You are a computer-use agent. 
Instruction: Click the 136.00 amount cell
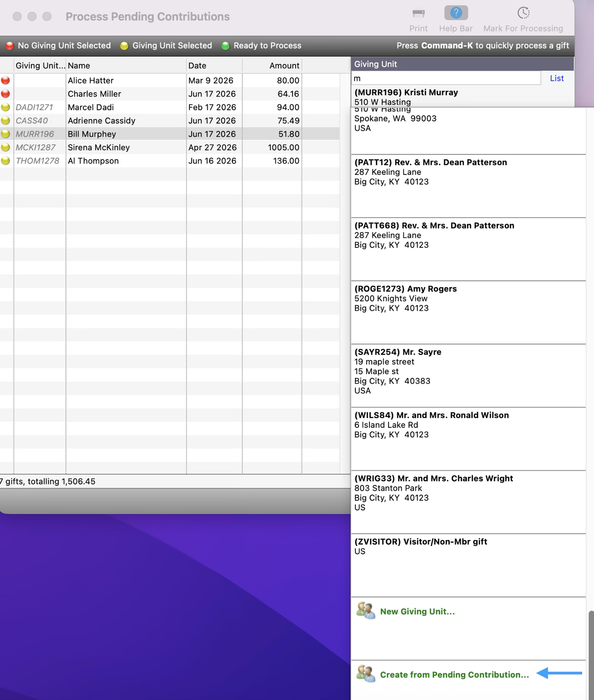pyautogui.click(x=286, y=161)
